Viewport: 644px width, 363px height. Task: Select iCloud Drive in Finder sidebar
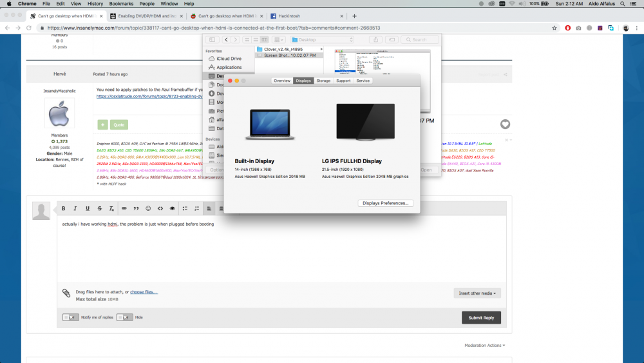pos(229,59)
